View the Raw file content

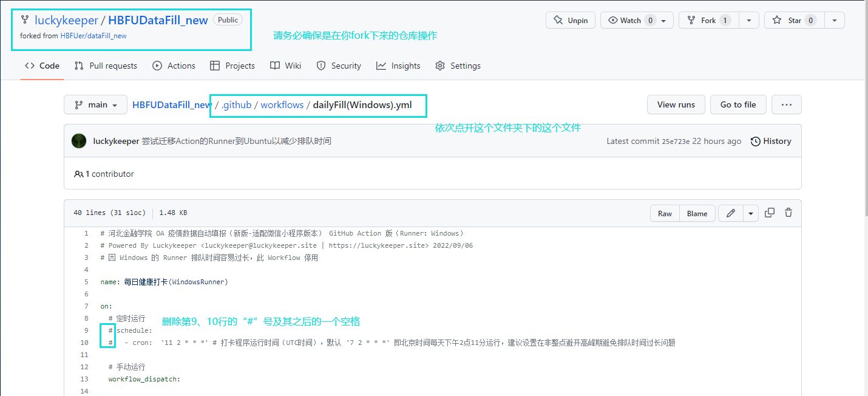point(665,213)
